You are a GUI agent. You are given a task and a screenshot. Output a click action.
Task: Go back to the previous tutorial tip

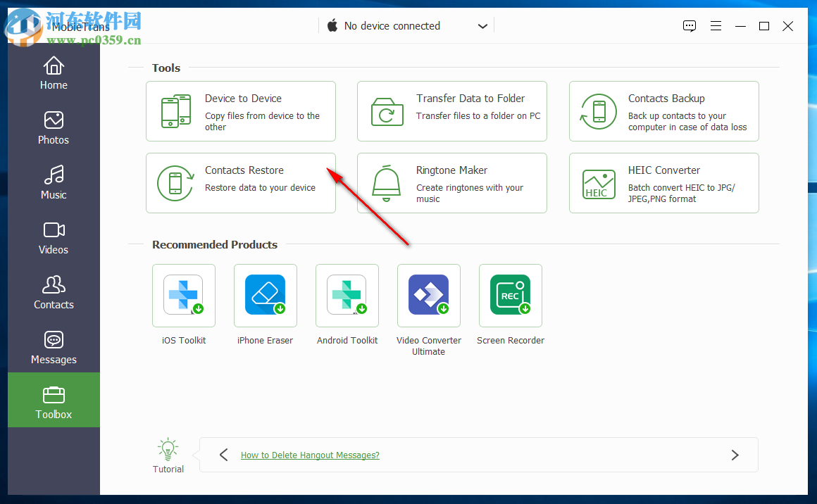(223, 455)
